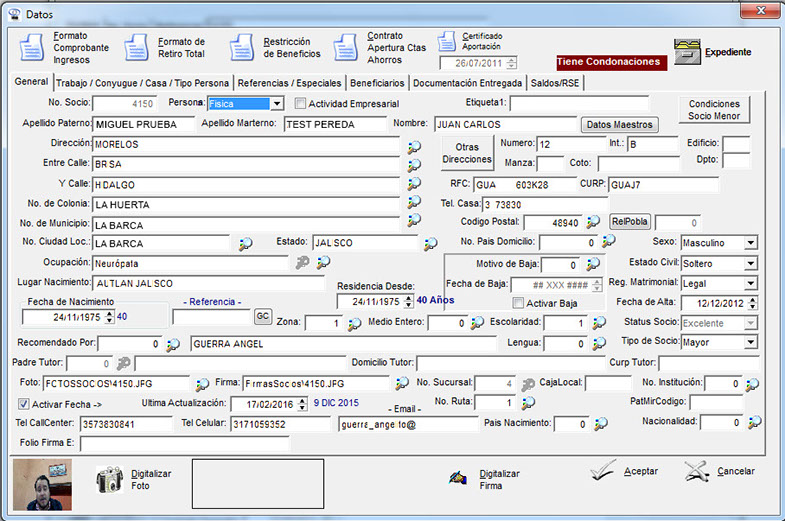Click Digitalizar Firma signature icon
The height and width of the screenshot is (521, 785).
pyautogui.click(x=458, y=478)
